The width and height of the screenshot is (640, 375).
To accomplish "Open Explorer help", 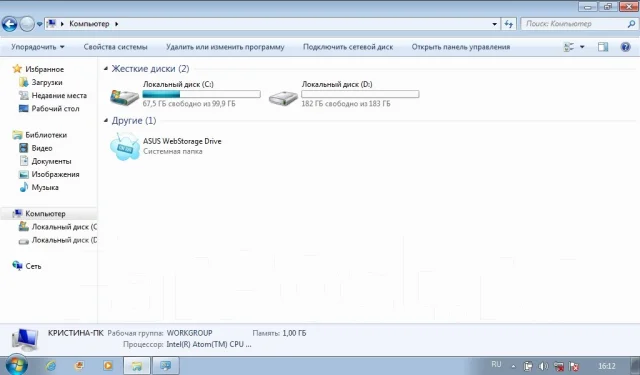I will click(625, 47).
